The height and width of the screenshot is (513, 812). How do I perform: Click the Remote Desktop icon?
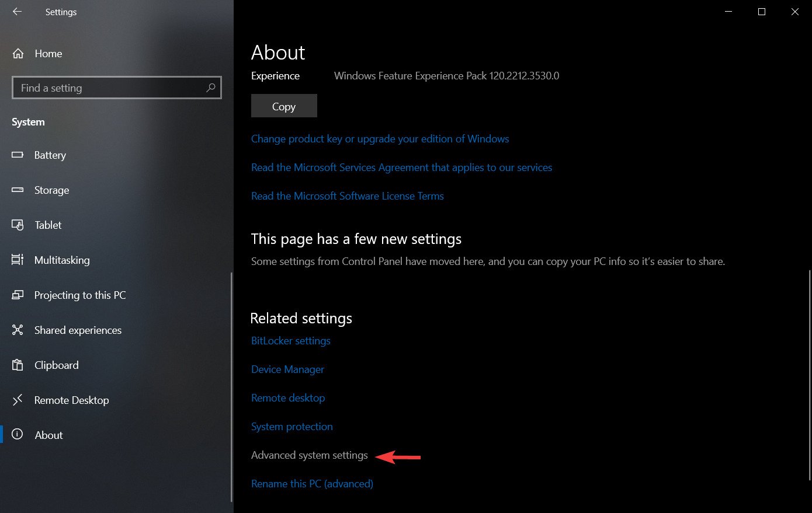point(18,400)
